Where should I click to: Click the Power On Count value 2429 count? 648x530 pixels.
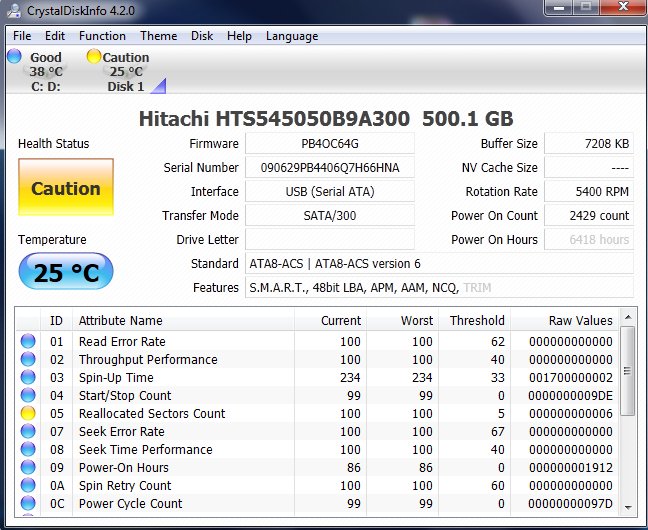(x=588, y=215)
